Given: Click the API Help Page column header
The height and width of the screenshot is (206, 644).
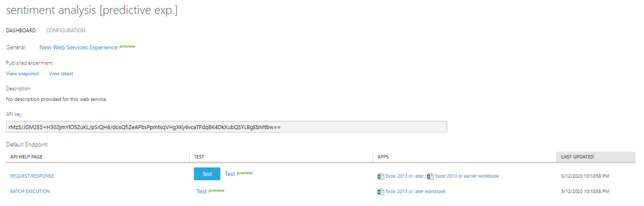Looking at the screenshot, I should pyautogui.click(x=27, y=157).
